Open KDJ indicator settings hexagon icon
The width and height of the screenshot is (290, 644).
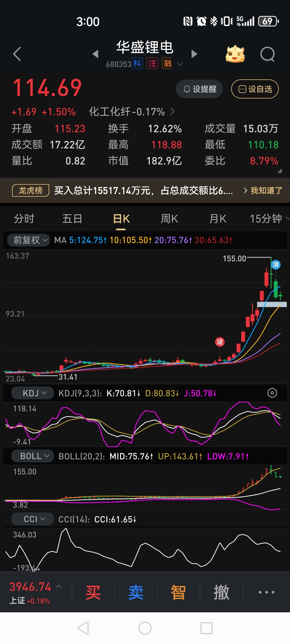[x=272, y=393]
